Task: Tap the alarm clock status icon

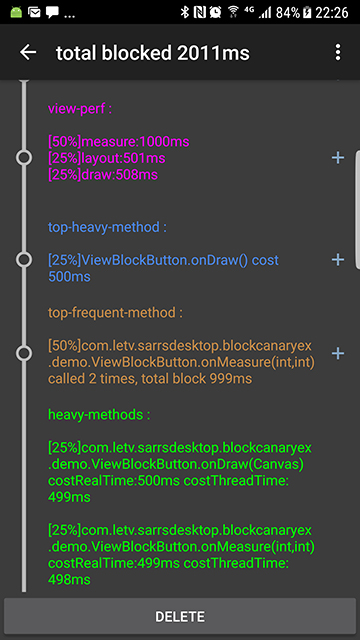Action: [x=215, y=12]
